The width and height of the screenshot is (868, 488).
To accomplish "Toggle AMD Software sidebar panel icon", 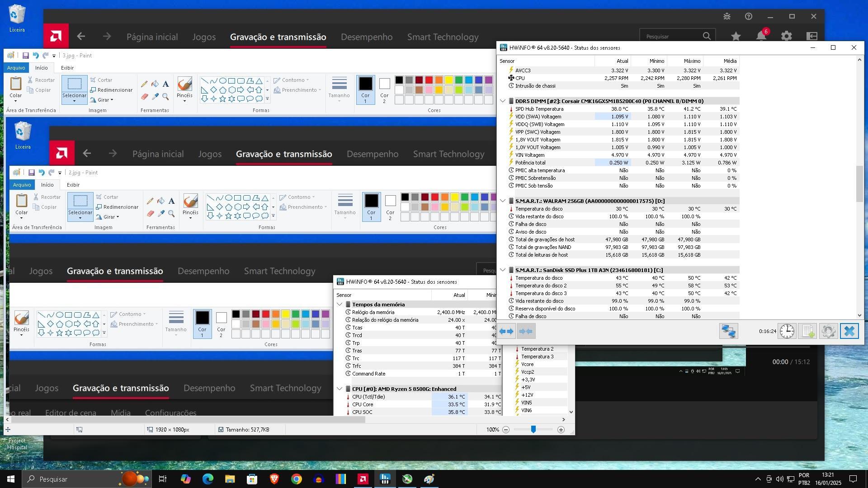I will click(812, 36).
